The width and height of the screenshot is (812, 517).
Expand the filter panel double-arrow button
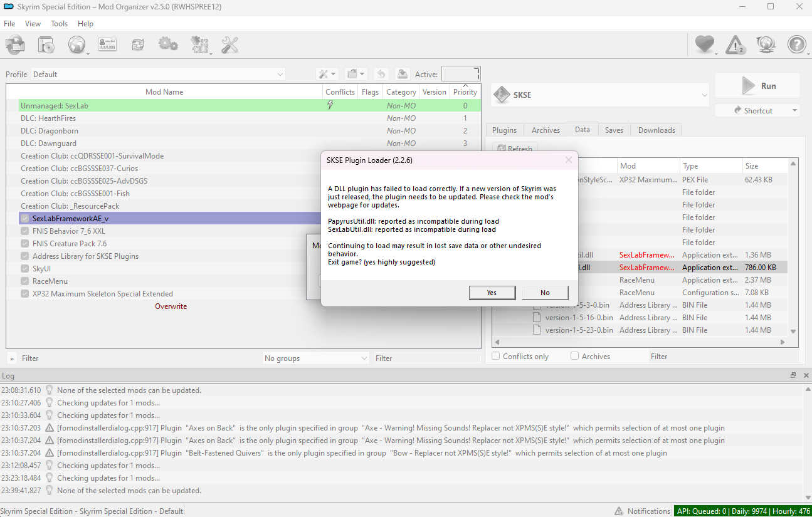click(x=12, y=358)
